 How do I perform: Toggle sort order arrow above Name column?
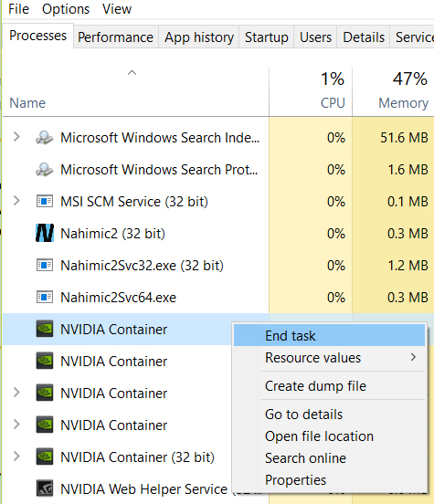pos(132,73)
